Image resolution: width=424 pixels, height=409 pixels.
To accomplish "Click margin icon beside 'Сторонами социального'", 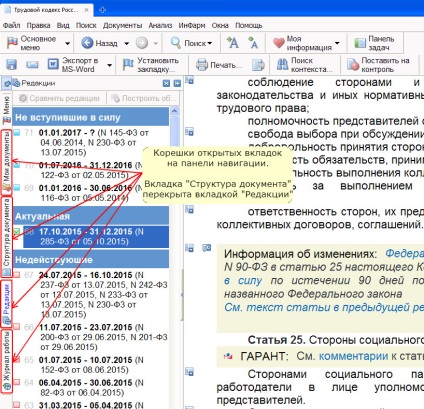I will [x=189, y=371].
